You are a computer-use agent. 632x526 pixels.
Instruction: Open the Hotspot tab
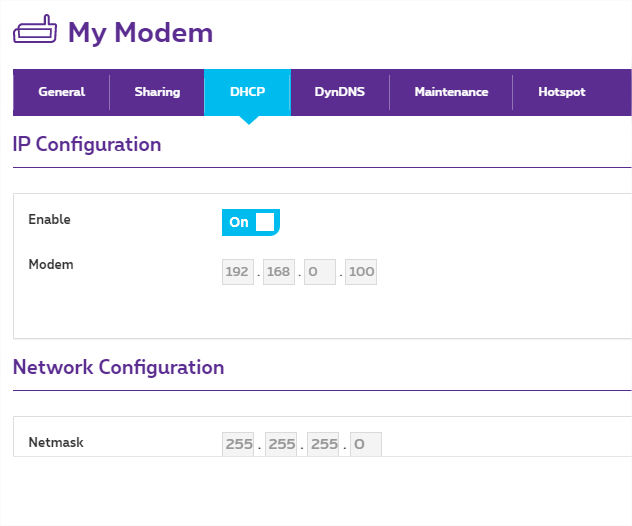(x=561, y=92)
